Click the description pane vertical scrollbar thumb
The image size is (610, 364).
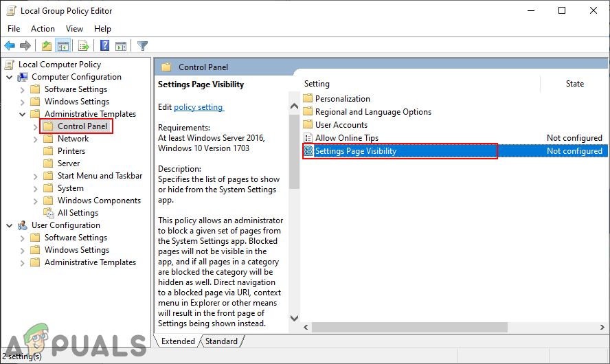pos(294,151)
